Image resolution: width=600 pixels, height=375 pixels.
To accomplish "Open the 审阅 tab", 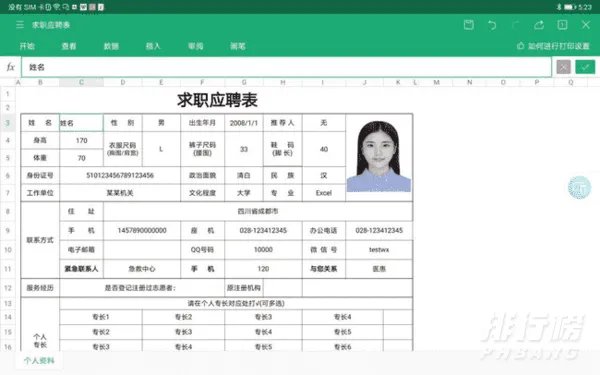I will click(x=196, y=46).
